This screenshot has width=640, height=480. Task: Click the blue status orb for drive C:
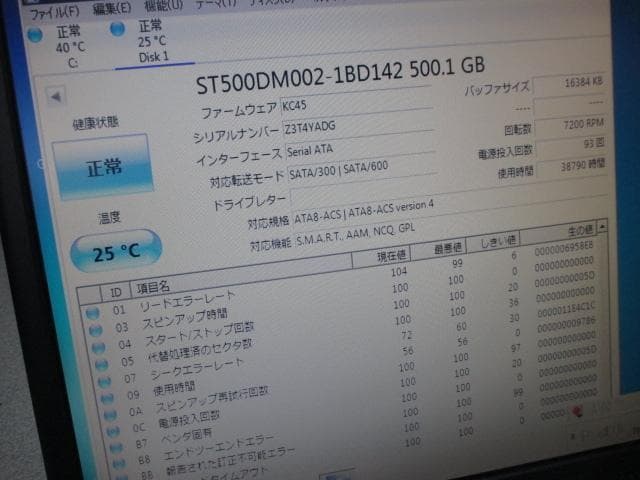[x=35, y=35]
